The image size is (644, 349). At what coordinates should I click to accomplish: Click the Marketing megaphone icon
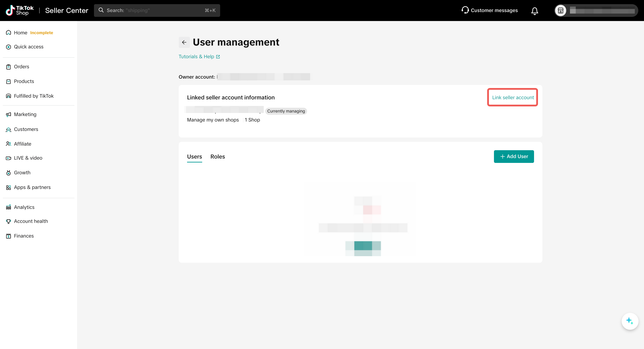(9, 115)
